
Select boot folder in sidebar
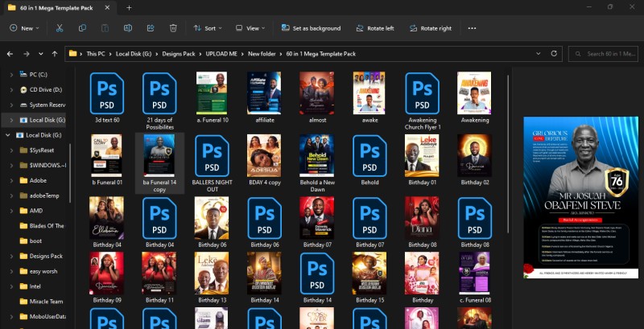coord(31,241)
